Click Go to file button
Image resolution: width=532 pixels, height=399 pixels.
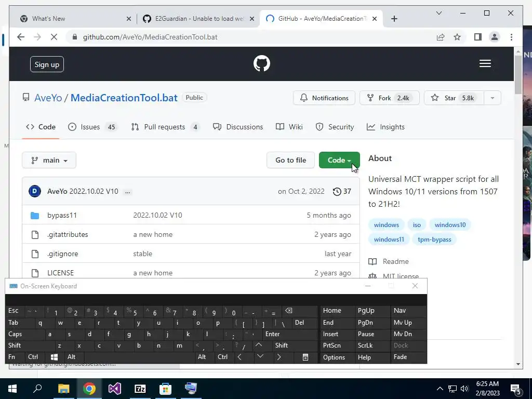tap(291, 160)
